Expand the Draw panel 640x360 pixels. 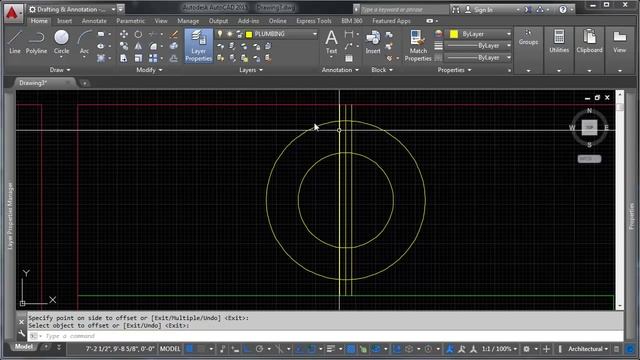[x=60, y=70]
